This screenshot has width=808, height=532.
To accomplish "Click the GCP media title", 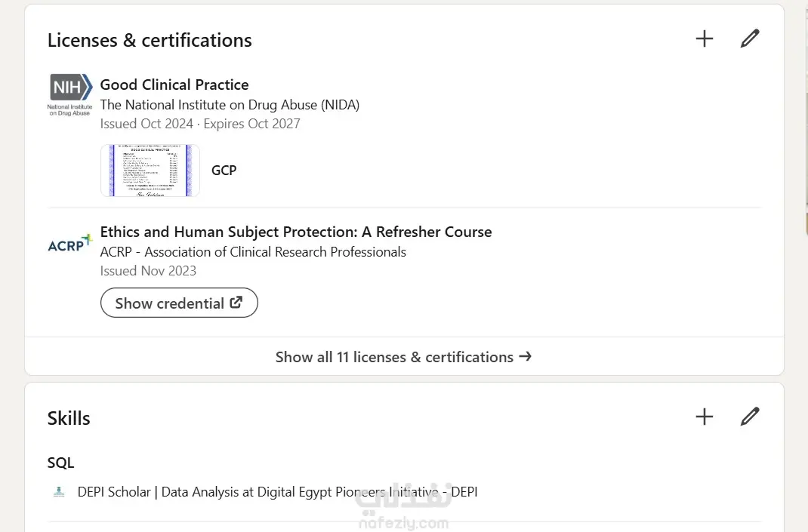I will click(224, 171).
